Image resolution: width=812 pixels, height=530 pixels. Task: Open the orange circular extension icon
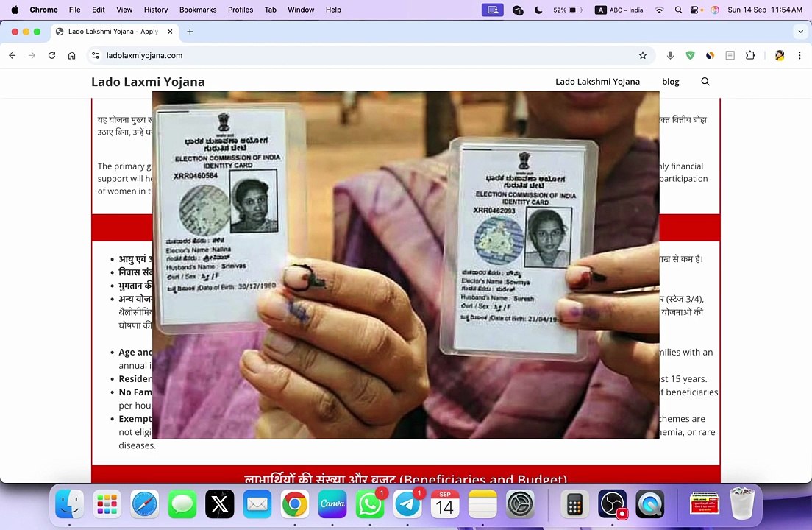click(x=710, y=55)
